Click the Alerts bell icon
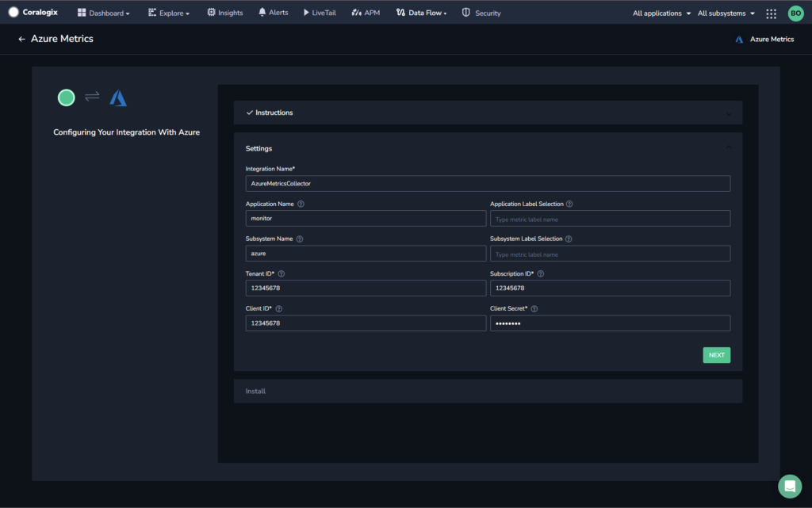The image size is (812, 508). 262,12
